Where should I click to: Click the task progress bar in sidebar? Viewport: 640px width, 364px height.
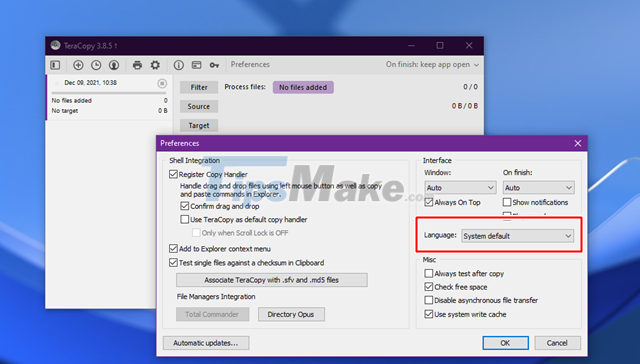point(109,93)
